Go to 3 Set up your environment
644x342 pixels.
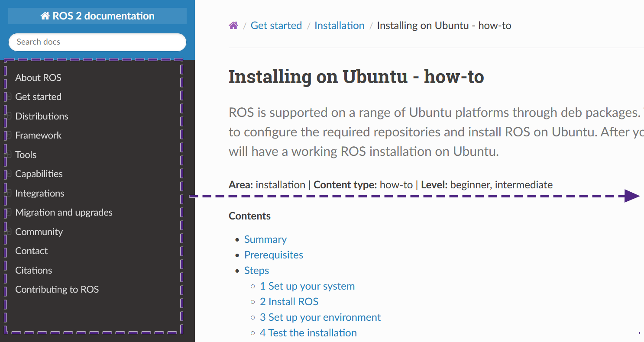click(x=320, y=317)
